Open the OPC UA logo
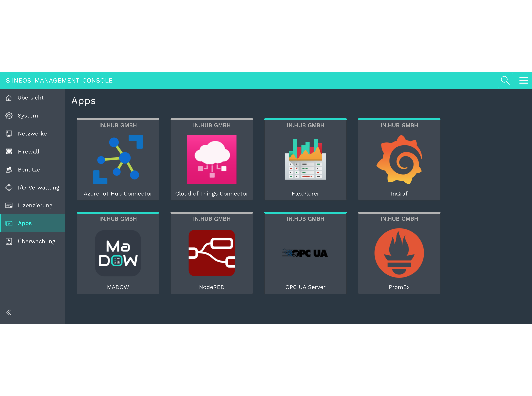 point(305,253)
